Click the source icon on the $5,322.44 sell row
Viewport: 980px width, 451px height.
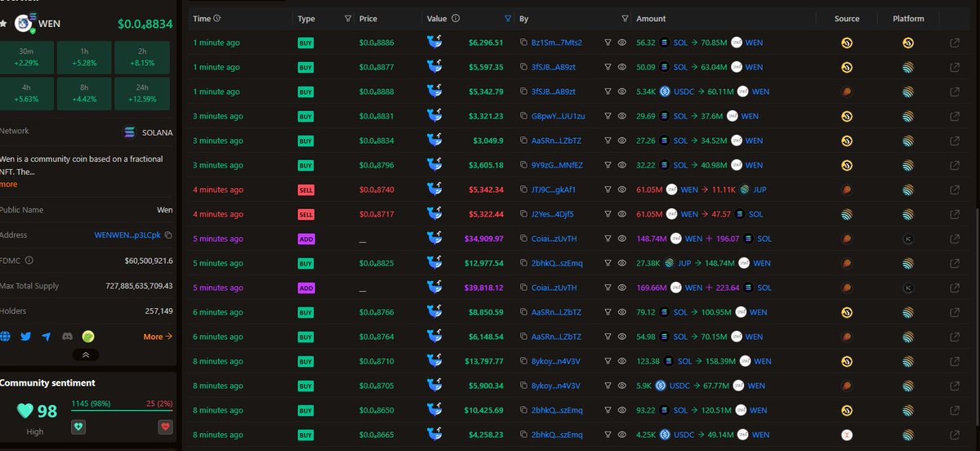[x=847, y=214]
